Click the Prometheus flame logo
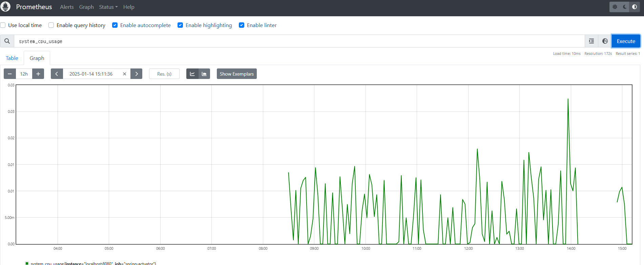Image resolution: width=644 pixels, height=265 pixels. tap(5, 7)
